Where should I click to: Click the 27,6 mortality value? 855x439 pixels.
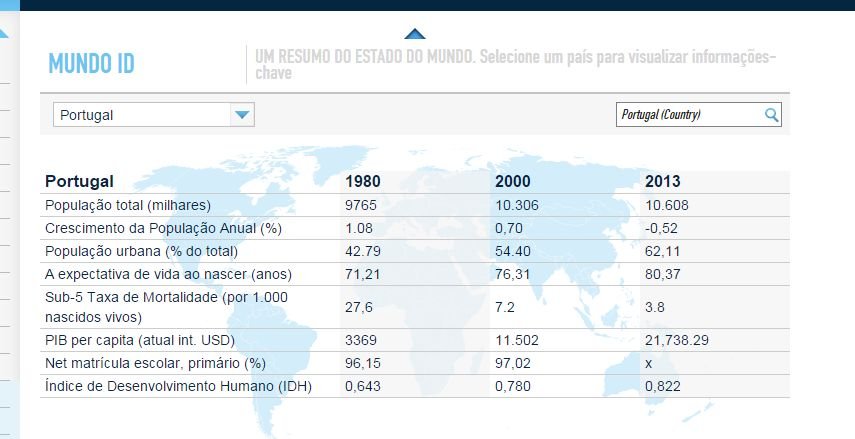coord(359,307)
